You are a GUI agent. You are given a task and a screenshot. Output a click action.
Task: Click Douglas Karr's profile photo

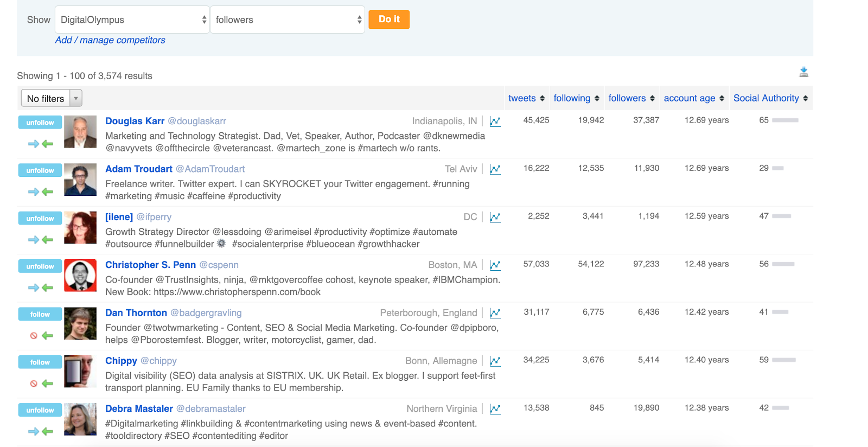pyautogui.click(x=80, y=132)
